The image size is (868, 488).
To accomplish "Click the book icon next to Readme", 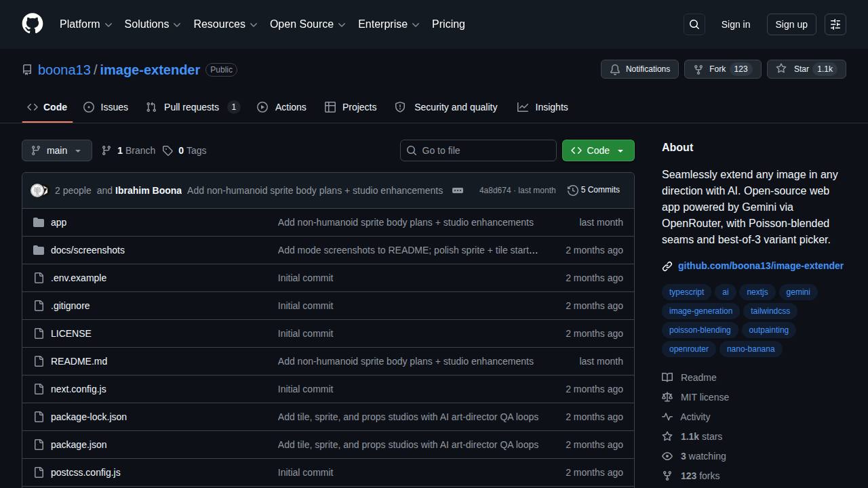I will [667, 378].
